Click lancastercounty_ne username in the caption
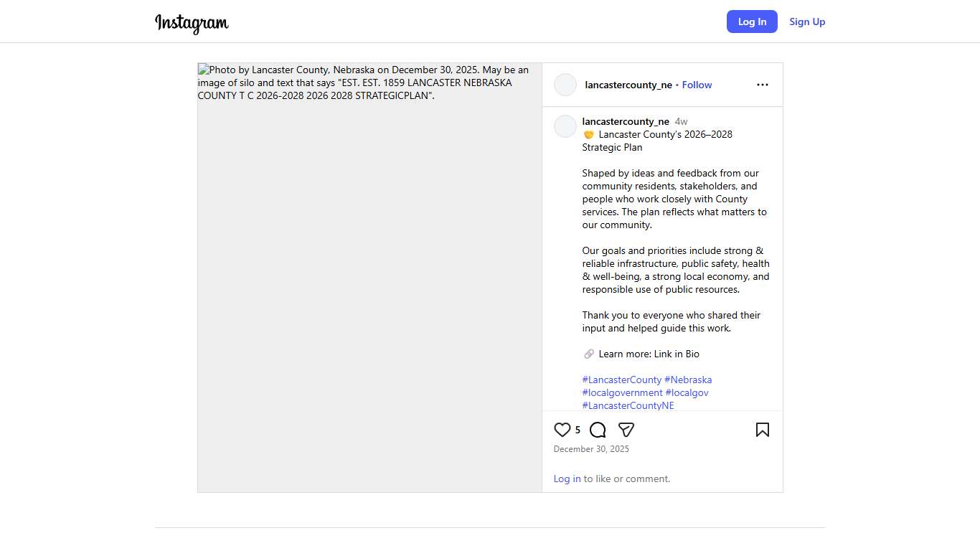Image resolution: width=980 pixels, height=551 pixels. [626, 121]
